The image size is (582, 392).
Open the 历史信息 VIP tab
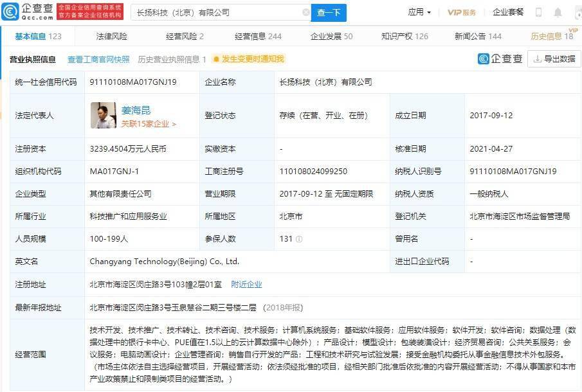pyautogui.click(x=550, y=37)
